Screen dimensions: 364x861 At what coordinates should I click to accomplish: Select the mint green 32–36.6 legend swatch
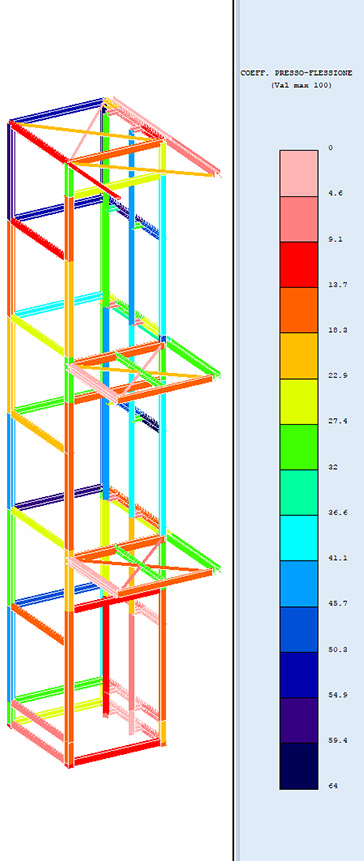click(x=299, y=493)
